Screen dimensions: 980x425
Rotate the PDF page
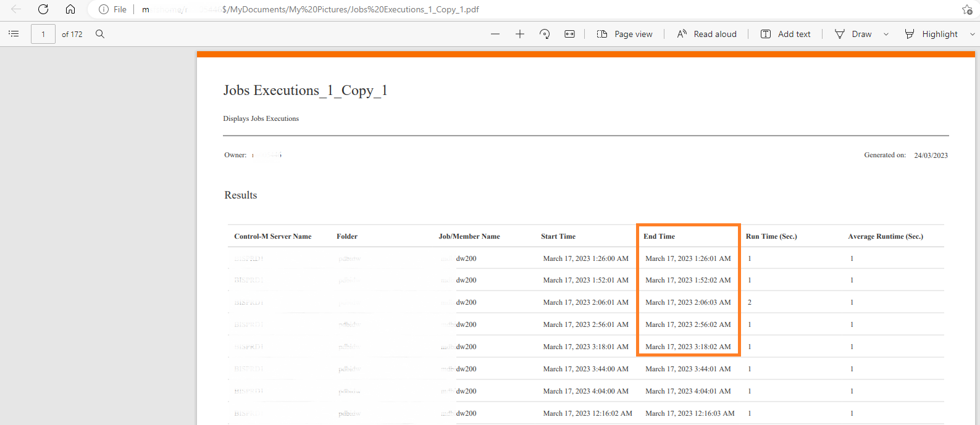point(545,34)
